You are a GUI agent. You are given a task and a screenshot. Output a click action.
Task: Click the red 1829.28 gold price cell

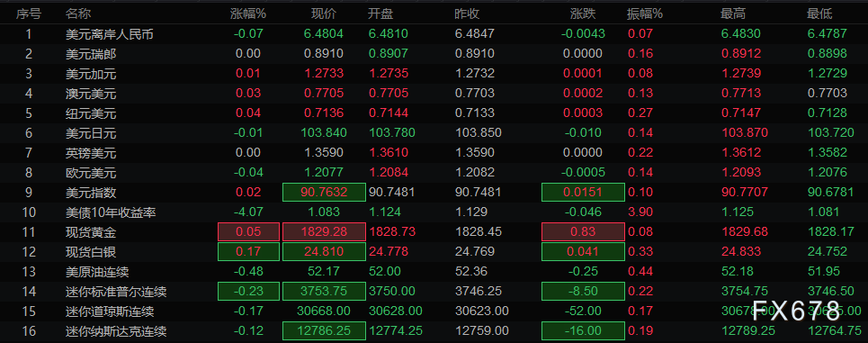click(325, 232)
